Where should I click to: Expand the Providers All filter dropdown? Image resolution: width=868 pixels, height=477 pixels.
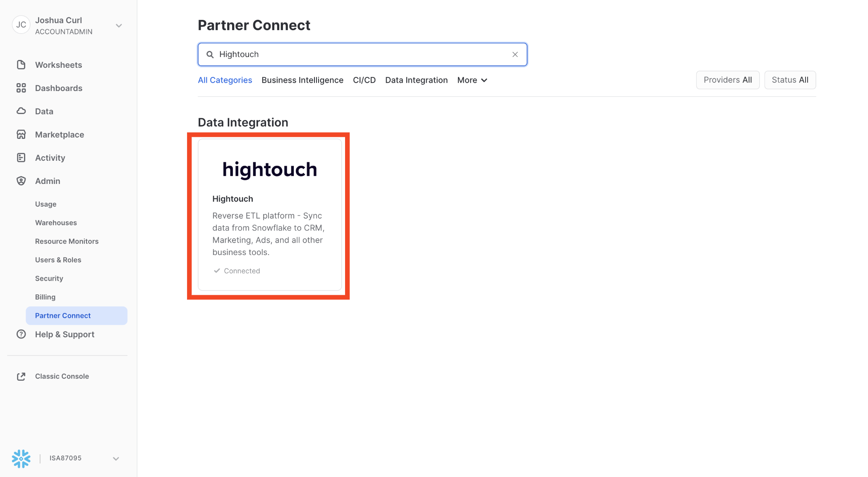point(728,79)
